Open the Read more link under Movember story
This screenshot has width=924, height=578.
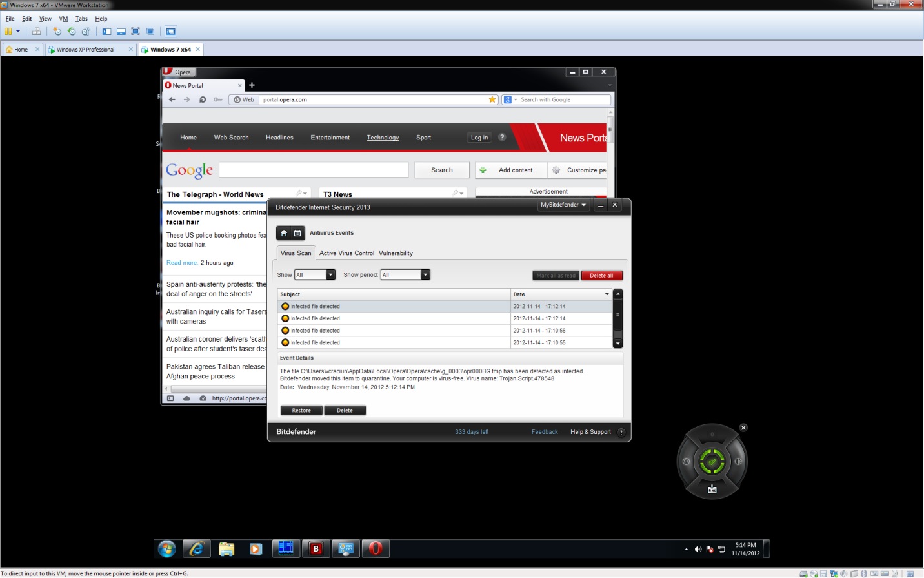point(182,263)
